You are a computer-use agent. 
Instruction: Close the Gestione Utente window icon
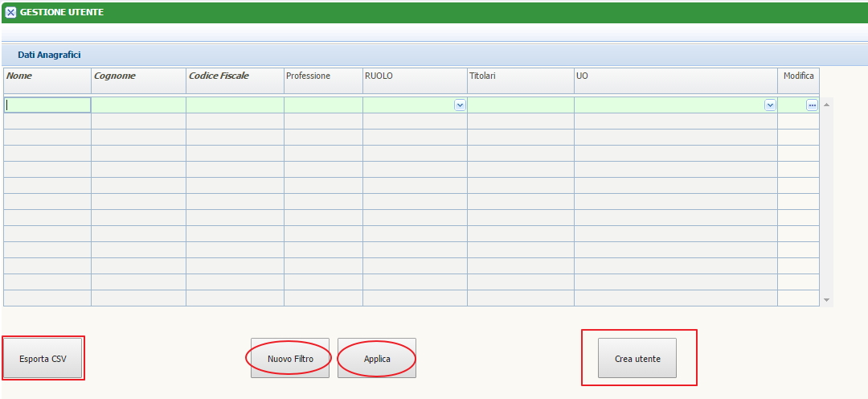tap(10, 12)
